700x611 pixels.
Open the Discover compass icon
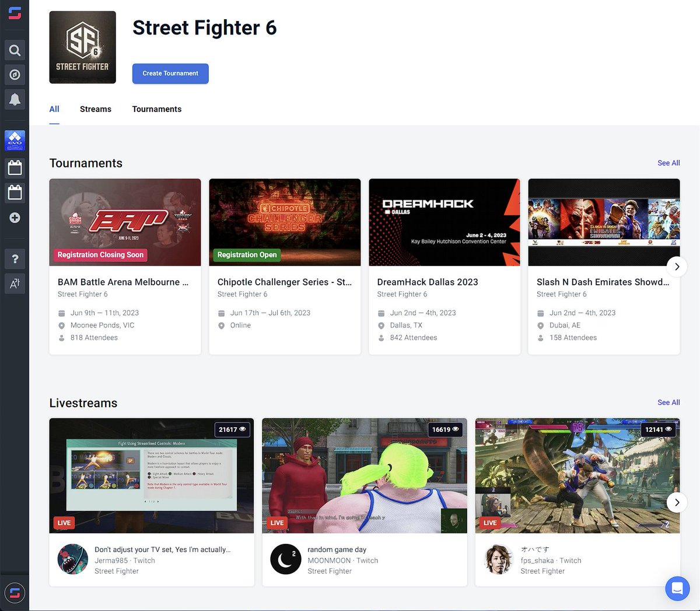(15, 74)
